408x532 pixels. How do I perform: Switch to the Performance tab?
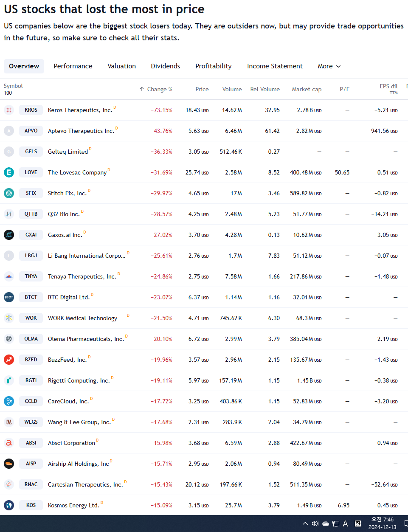[73, 66]
